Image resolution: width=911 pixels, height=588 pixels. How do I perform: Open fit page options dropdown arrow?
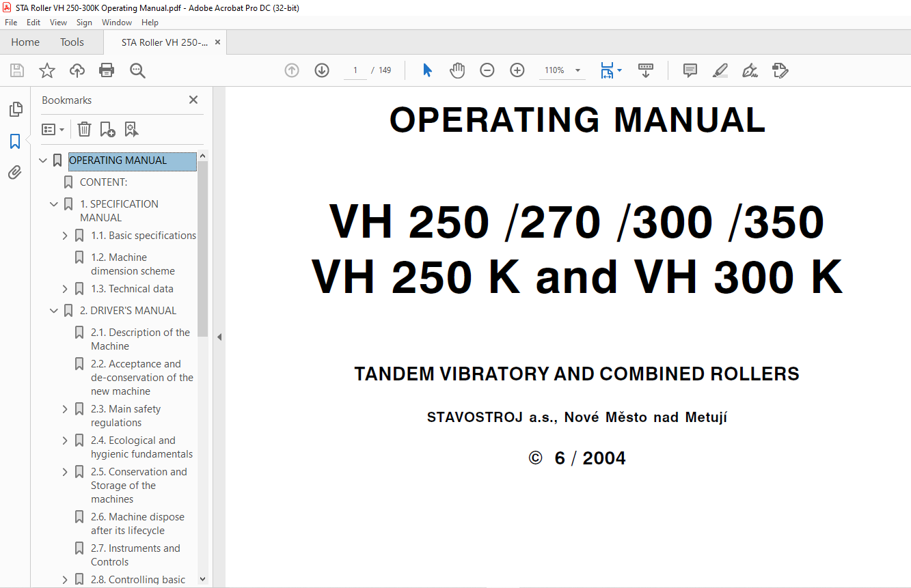(620, 70)
